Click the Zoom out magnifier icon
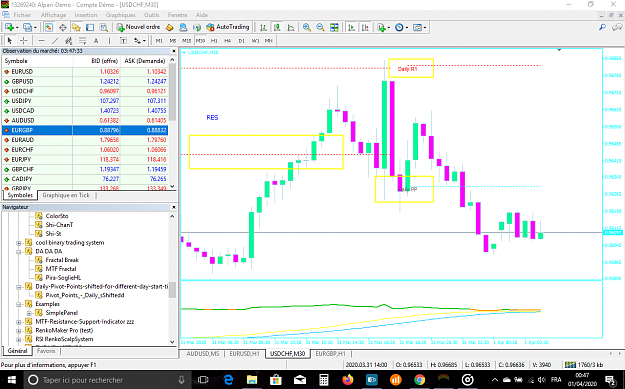The height and width of the screenshot is (389, 625). click(320, 27)
